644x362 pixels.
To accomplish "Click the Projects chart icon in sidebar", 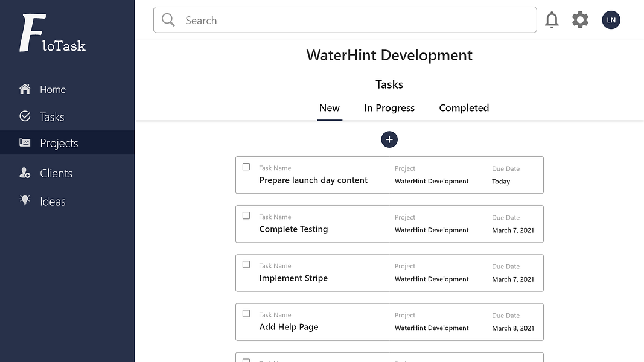I will [25, 143].
